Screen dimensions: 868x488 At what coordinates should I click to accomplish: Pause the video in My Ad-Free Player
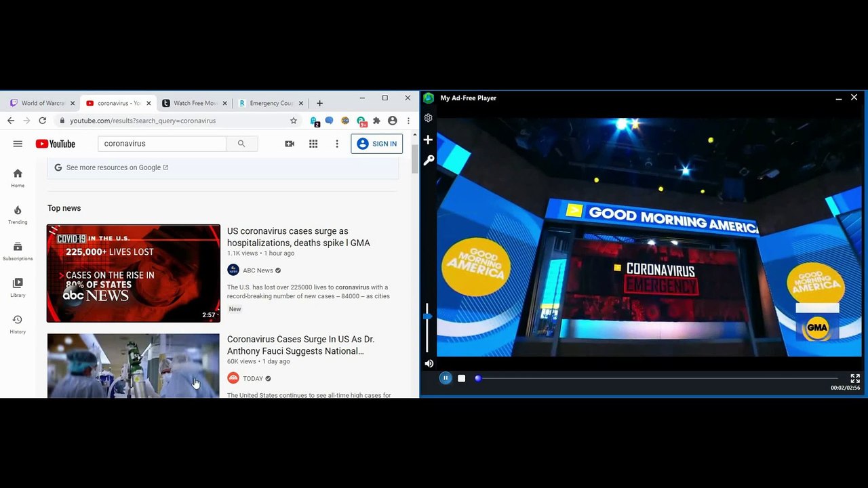[446, 378]
